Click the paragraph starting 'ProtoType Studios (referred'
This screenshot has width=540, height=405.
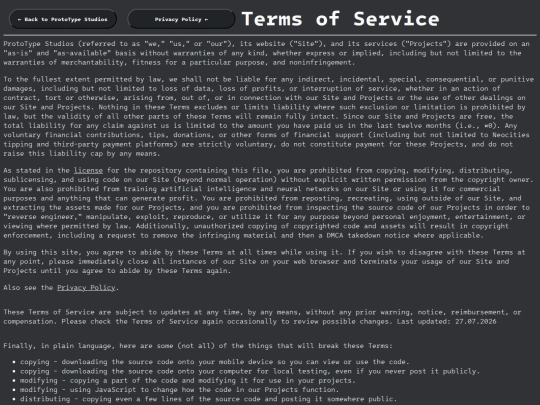pyautogui.click(x=267, y=53)
